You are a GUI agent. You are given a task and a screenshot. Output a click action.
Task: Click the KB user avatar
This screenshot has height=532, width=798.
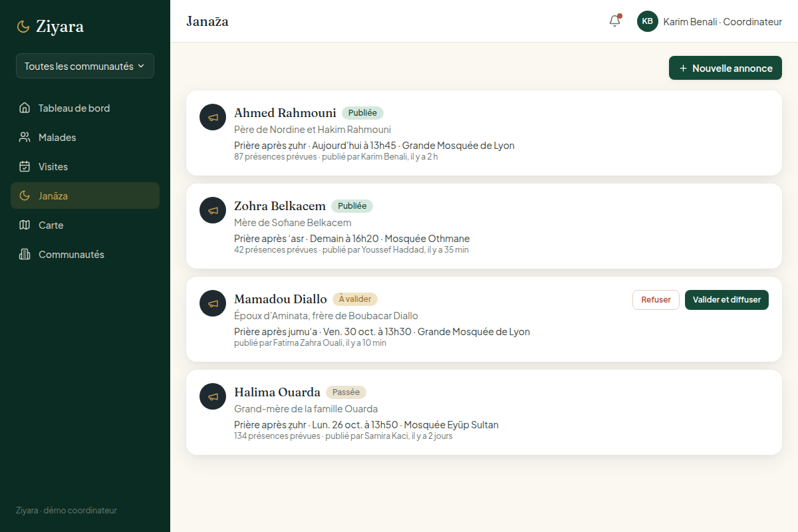[x=648, y=21]
